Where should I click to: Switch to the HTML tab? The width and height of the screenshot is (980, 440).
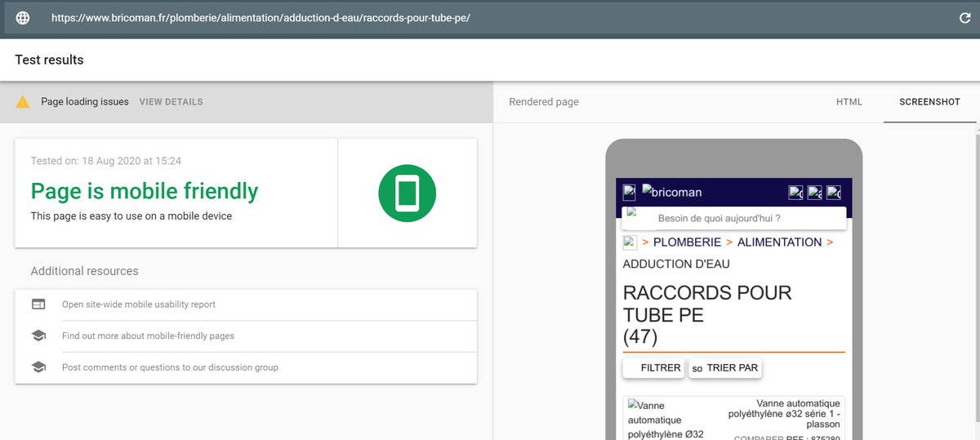tap(849, 102)
